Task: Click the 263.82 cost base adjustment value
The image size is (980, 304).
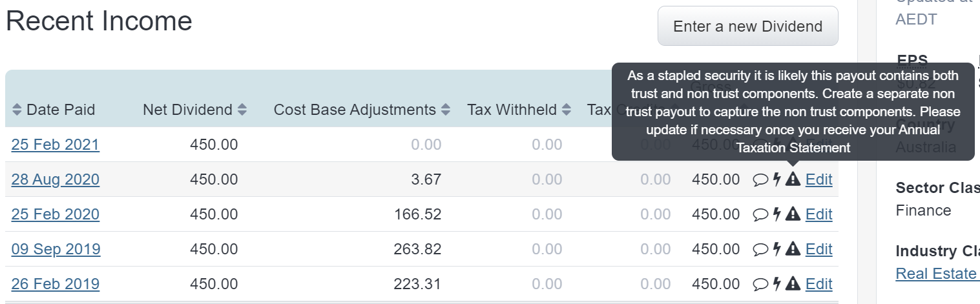Action: (x=418, y=249)
